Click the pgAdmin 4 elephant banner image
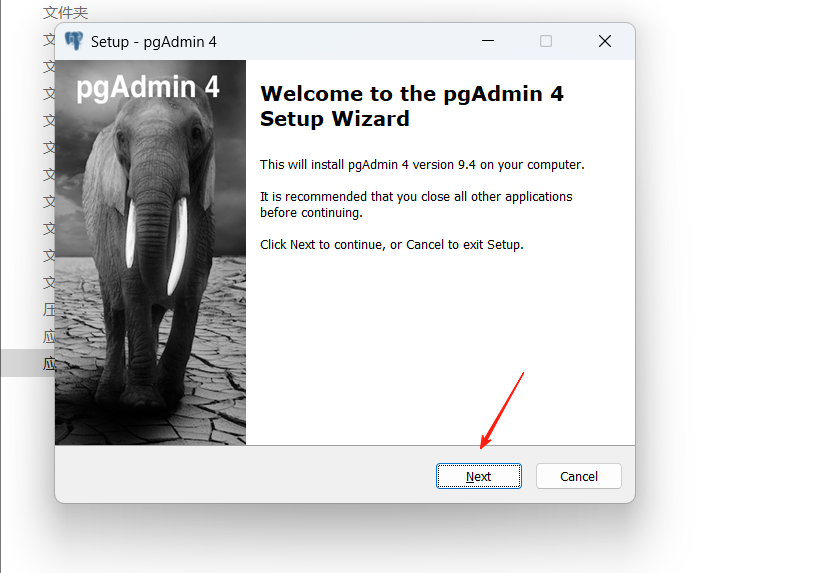 coord(151,252)
